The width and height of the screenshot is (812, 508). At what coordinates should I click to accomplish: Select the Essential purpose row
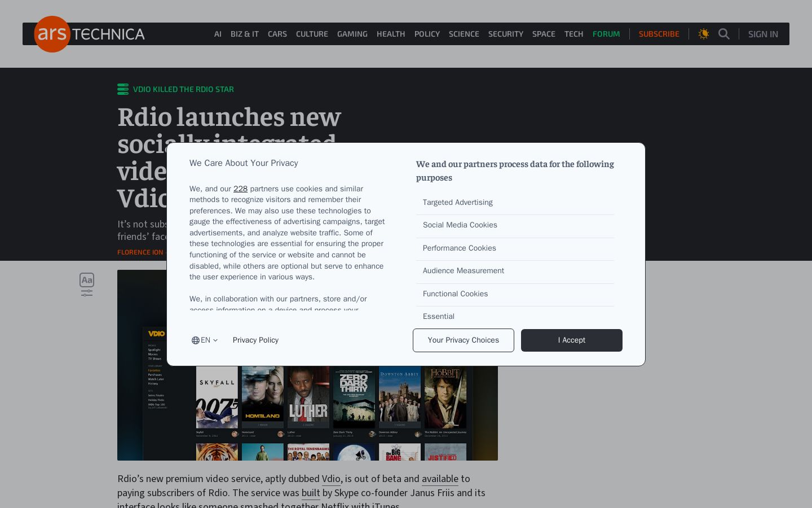pos(515,316)
